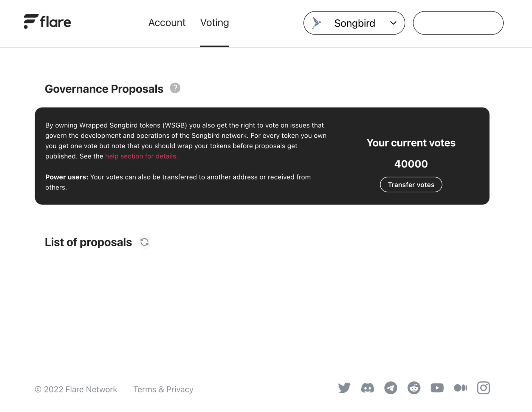Open the Account tab

(167, 23)
